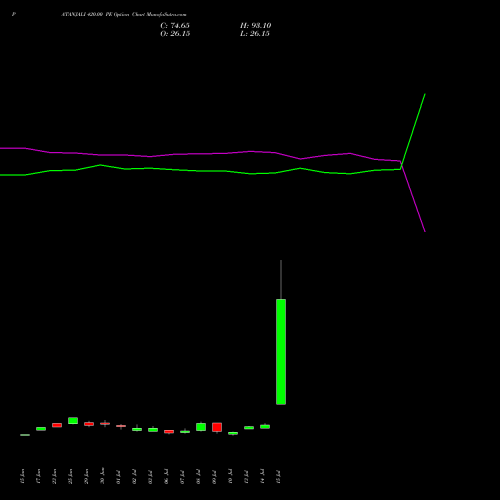Click the close value C: 74.65
The height and width of the screenshot is (500, 500).
[175, 26]
